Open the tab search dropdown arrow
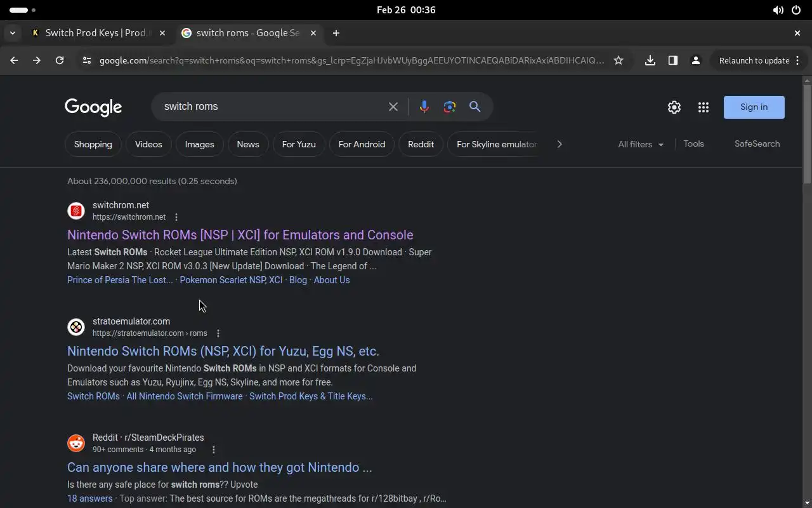The image size is (812, 508). (x=12, y=33)
